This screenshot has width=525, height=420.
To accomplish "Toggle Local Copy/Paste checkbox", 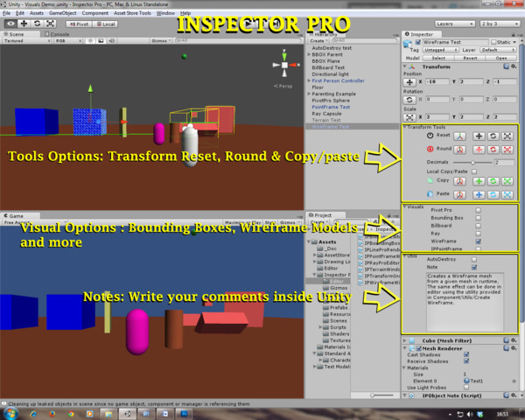I will 474,171.
